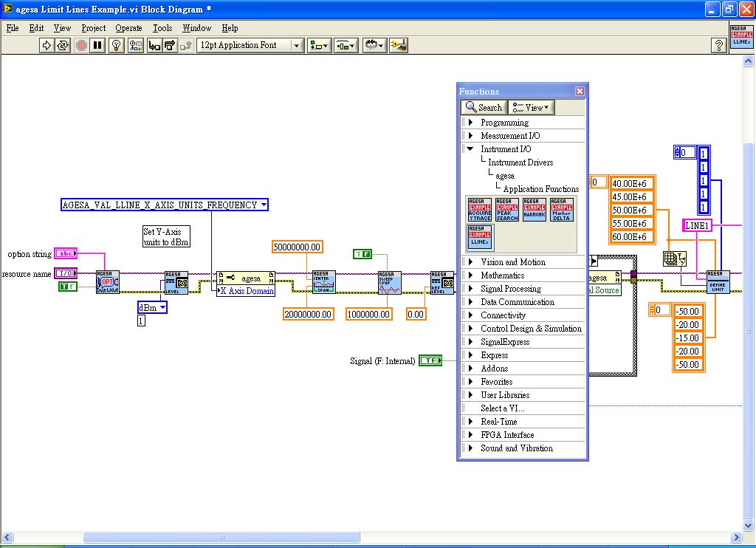Click the Clean Up Diagram icon

399,45
